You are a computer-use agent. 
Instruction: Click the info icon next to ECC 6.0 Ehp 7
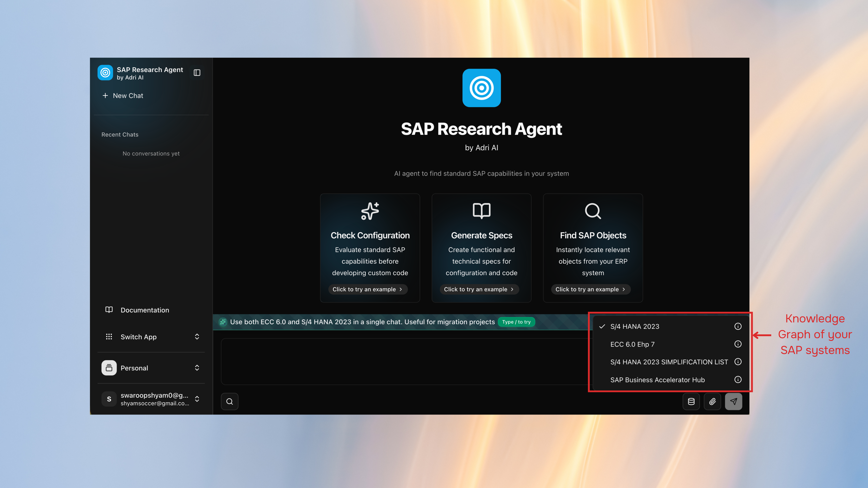click(x=738, y=344)
